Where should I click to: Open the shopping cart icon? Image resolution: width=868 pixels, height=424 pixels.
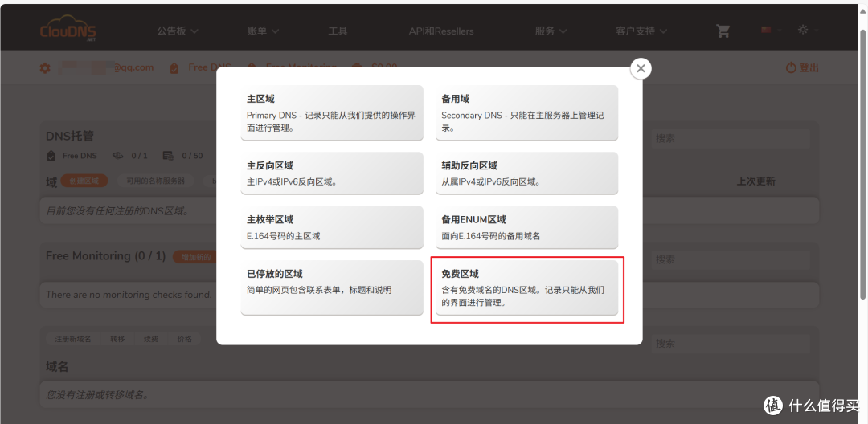point(723,31)
